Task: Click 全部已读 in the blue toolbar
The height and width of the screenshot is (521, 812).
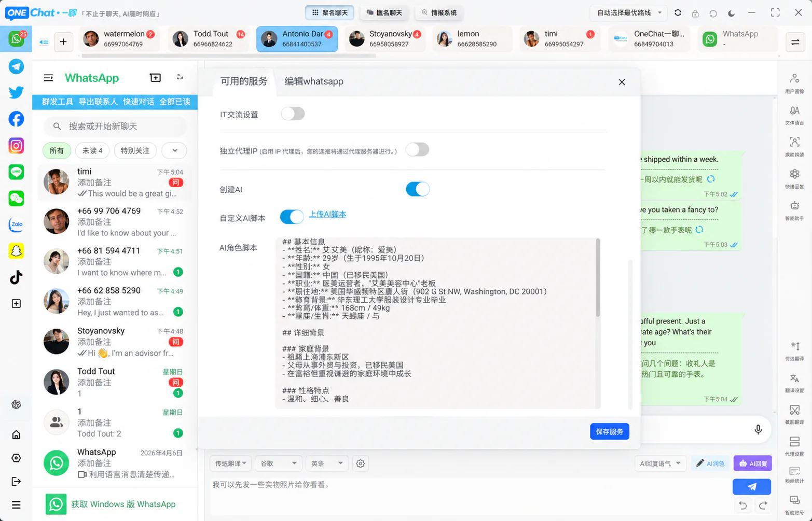Action: [175, 102]
